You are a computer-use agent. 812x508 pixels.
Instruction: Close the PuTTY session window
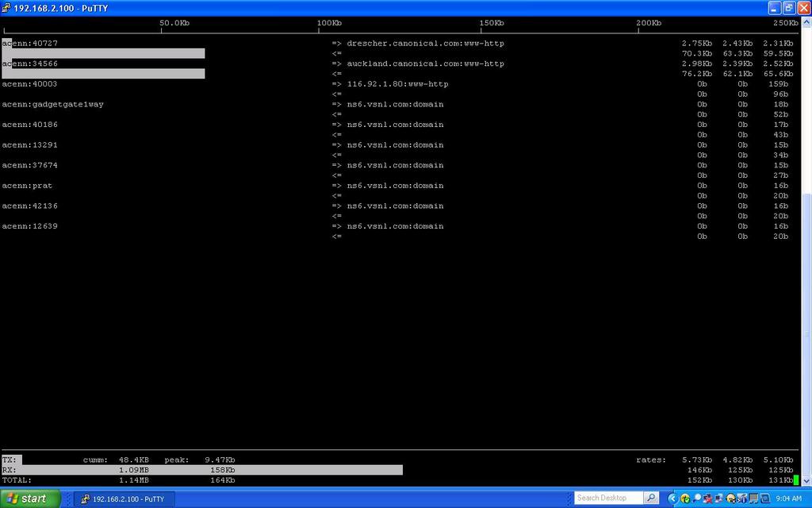pos(802,8)
